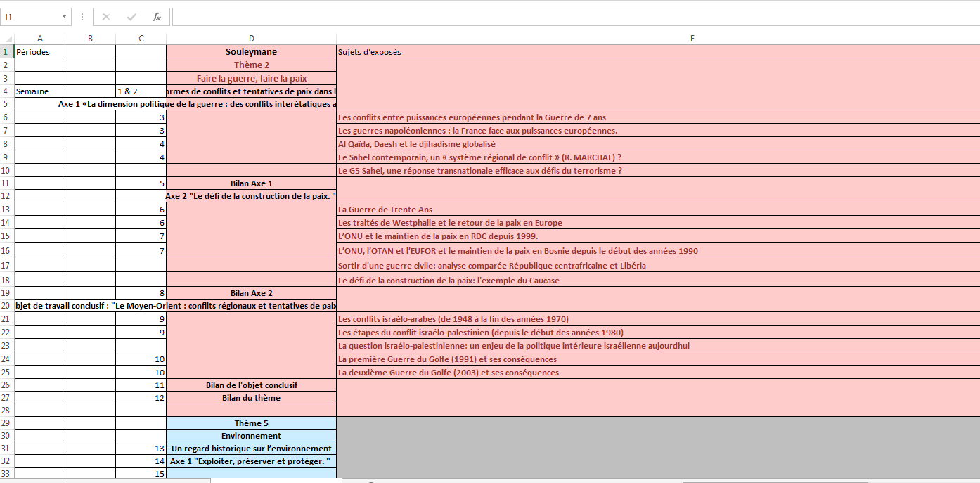Select week number 8 cell beside Bilan Axe 2

point(141,293)
